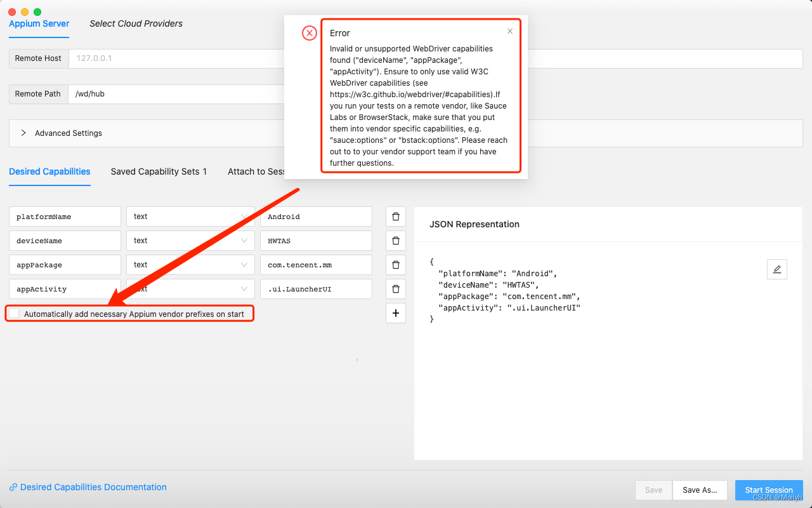Click the Remote Path label

[39, 93]
